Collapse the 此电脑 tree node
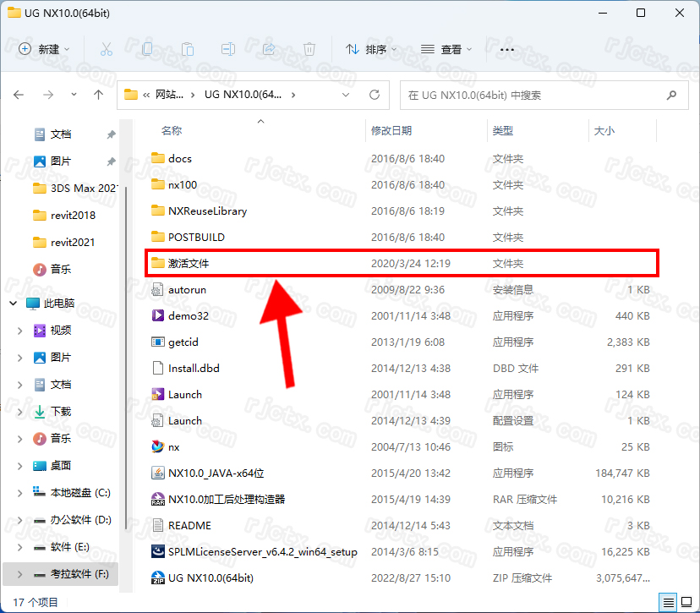The width and height of the screenshot is (700, 613). coord(14,303)
